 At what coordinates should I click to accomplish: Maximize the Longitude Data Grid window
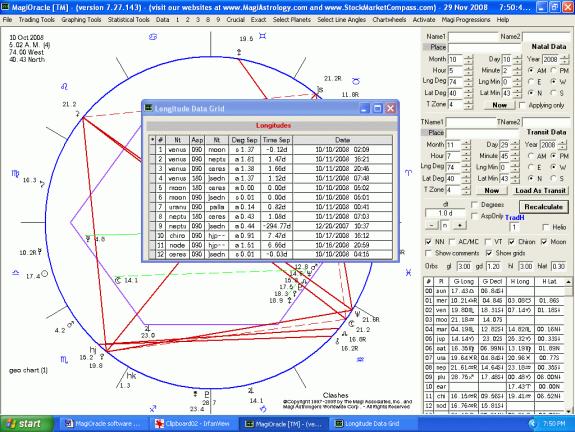coord(377,109)
